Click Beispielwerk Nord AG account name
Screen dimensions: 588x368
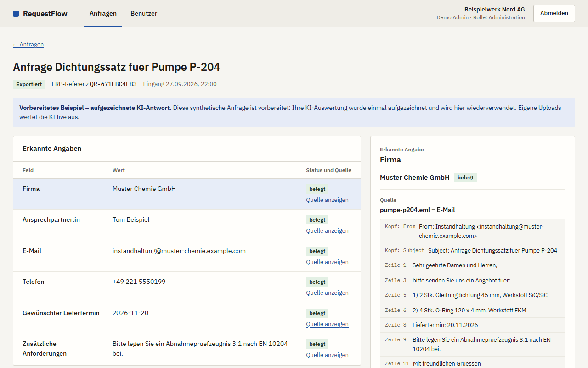(x=495, y=9)
